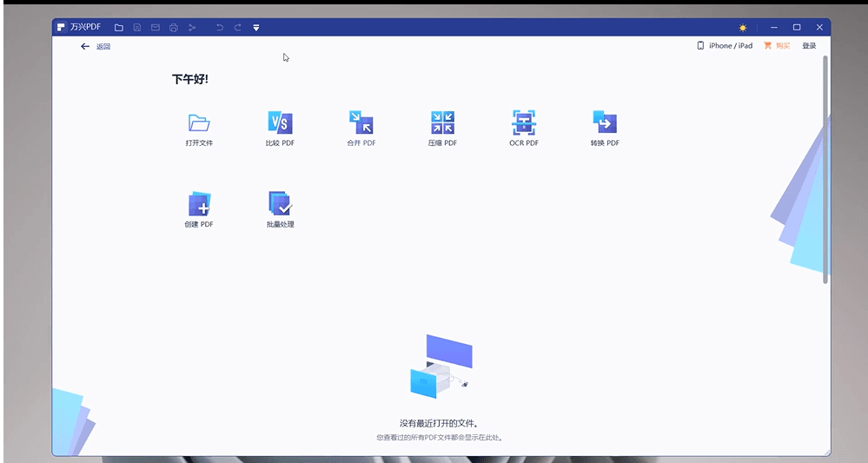The height and width of the screenshot is (463, 868).
Task: Click the print icon in title bar
Action: [174, 28]
